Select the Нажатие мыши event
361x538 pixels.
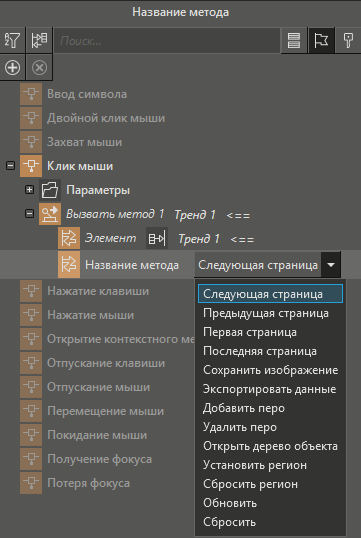pos(91,315)
